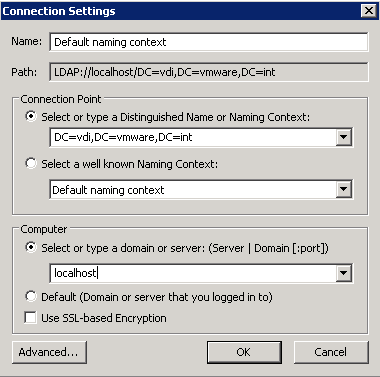Select the Default domain or server radio button
Viewport: 380px width, 377px height.
tap(31, 296)
